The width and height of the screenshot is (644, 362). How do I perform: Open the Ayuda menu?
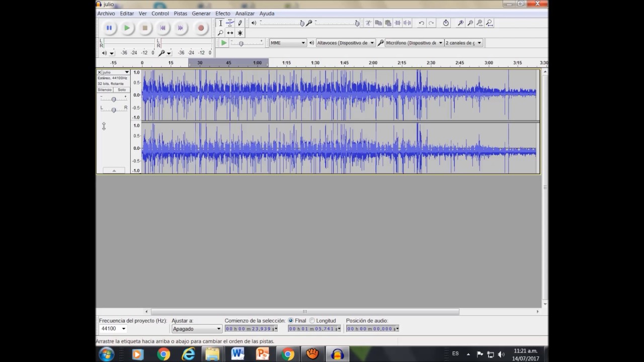(x=267, y=14)
